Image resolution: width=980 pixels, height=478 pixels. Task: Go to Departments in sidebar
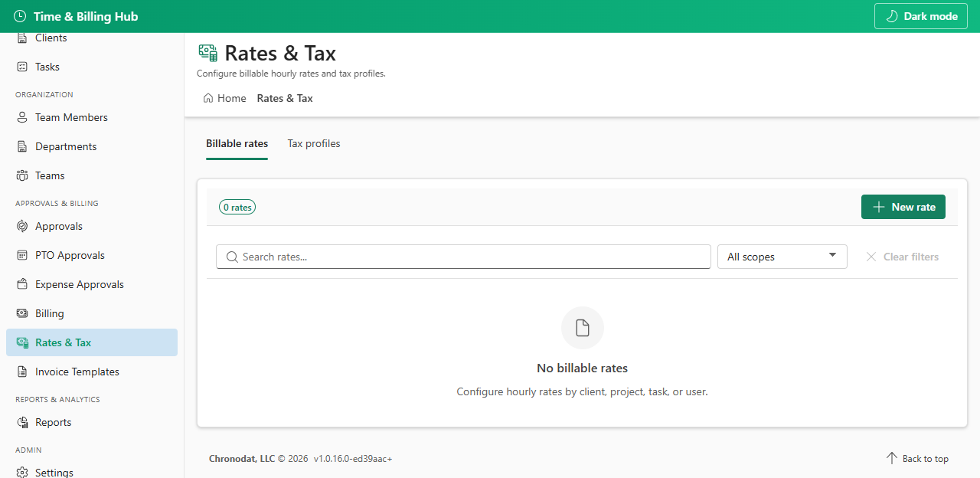point(92,146)
